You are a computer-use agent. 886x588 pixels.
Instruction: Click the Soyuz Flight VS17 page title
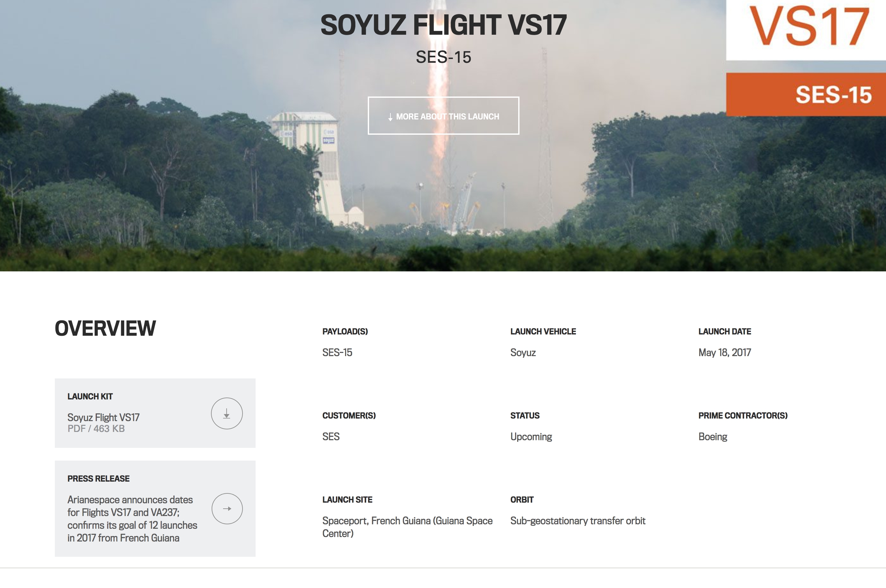point(443,25)
